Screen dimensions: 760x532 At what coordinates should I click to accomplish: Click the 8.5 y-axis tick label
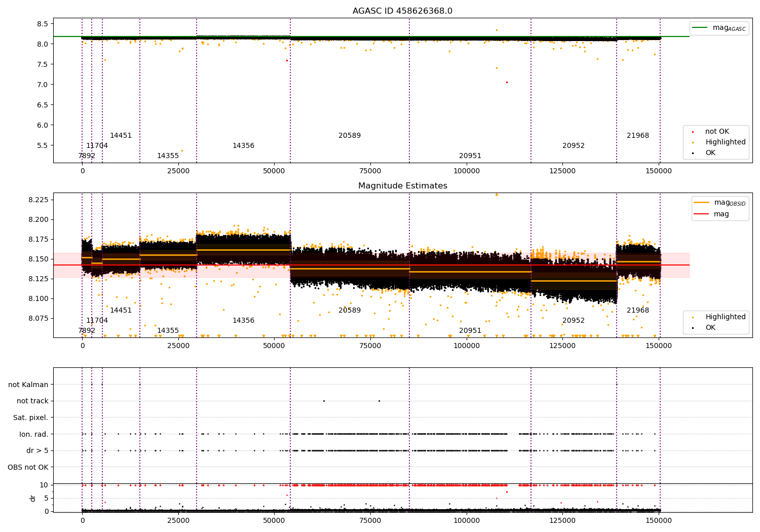(43, 24)
